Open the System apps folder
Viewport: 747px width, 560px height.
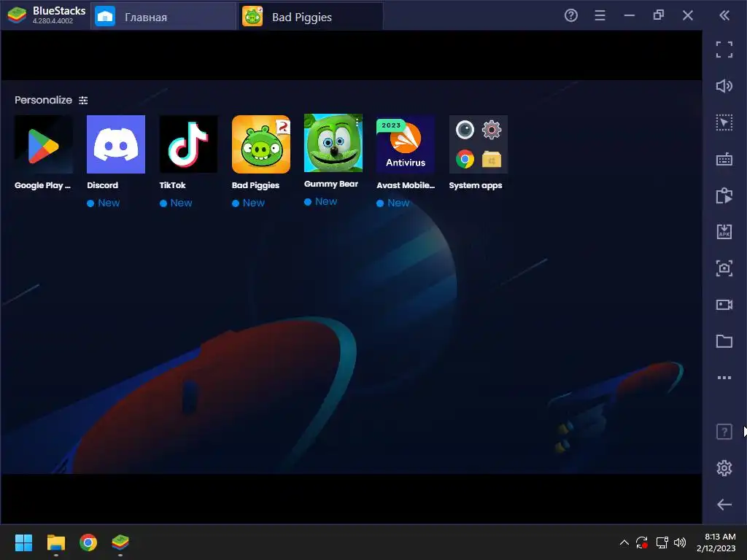pos(478,144)
